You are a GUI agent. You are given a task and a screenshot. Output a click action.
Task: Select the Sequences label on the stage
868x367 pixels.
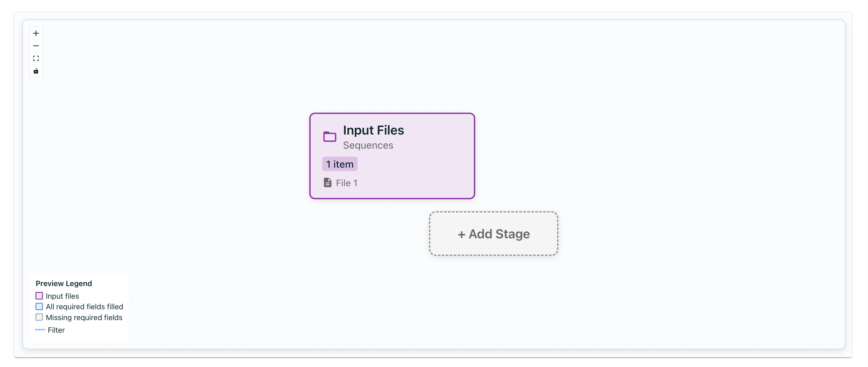[368, 145]
